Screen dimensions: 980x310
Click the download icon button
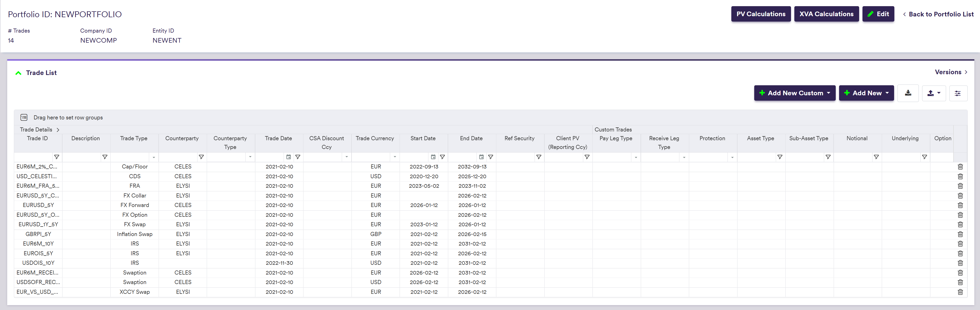pyautogui.click(x=908, y=93)
